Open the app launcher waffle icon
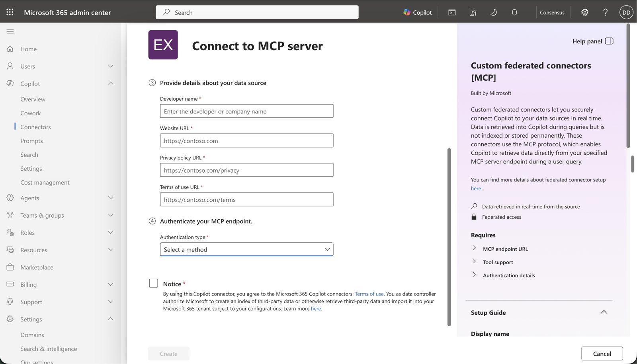Image resolution: width=637 pixels, height=364 pixels. point(10,12)
